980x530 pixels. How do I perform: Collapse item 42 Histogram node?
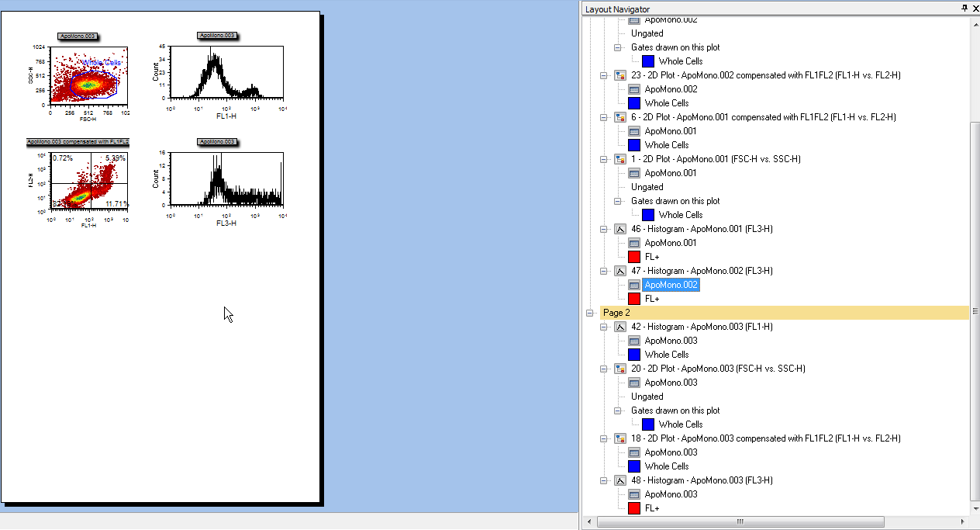604,327
